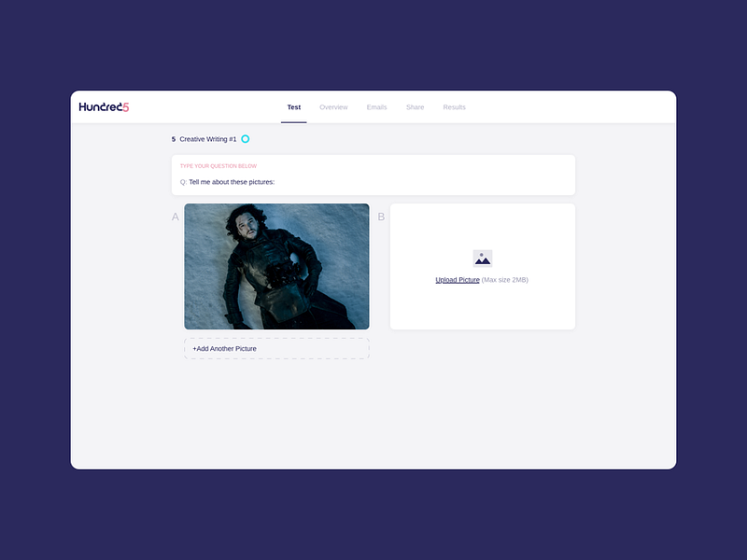Viewport: 747px width, 560px height.
Task: Add another picture button
Action: [276, 348]
